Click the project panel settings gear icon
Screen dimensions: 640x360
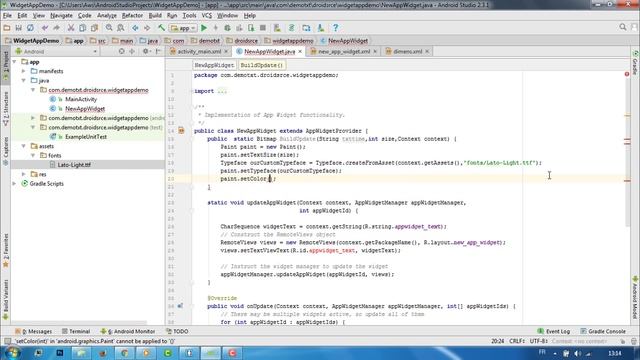coord(145,51)
